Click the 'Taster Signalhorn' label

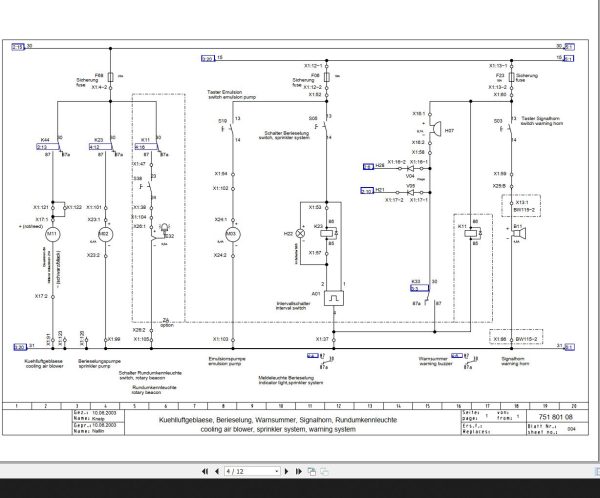(542, 119)
